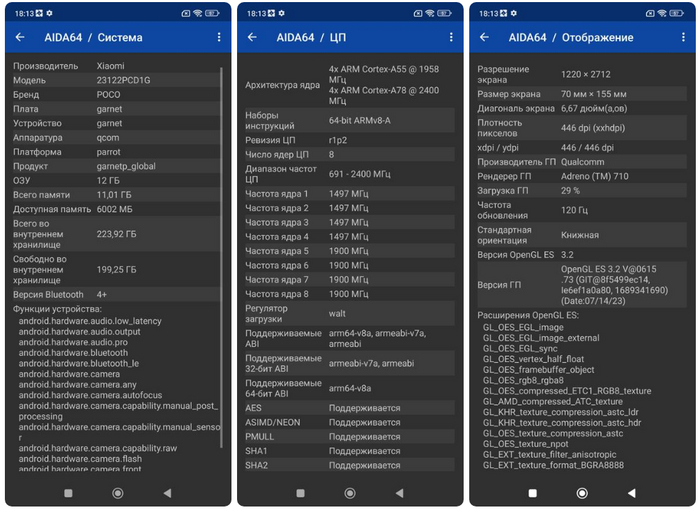Screen dimensions: 700x510
Task: Select Доступная память 6002 МБ row
Action: tap(116, 209)
